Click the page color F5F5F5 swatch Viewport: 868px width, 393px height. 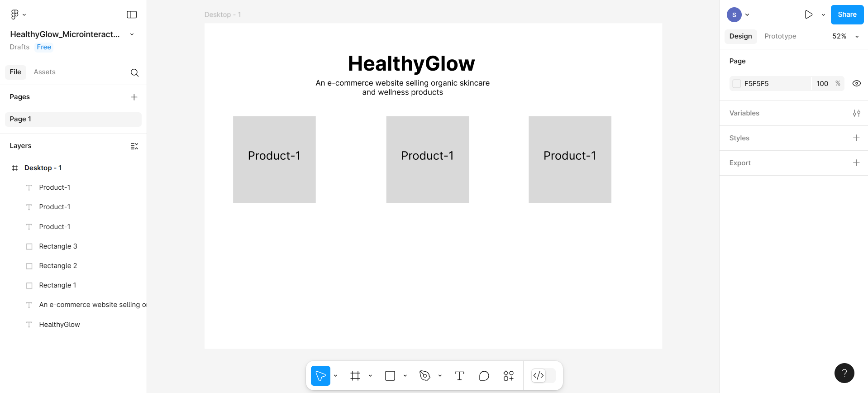pos(737,84)
